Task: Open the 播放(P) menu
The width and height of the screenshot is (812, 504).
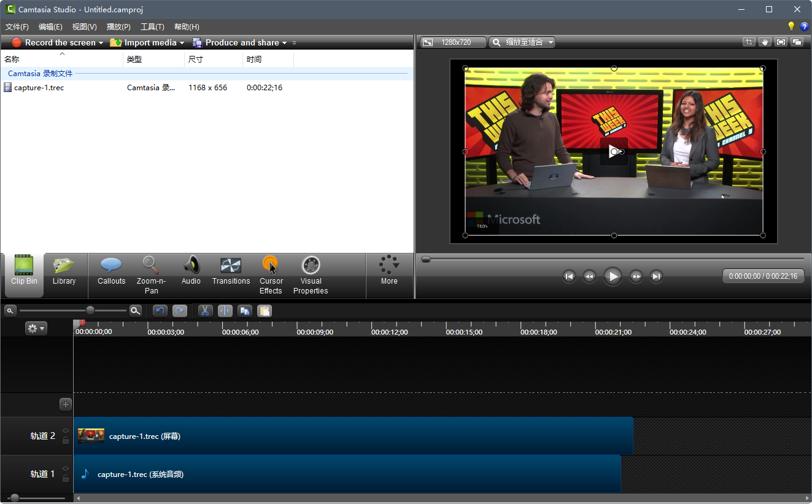Action: point(118,27)
